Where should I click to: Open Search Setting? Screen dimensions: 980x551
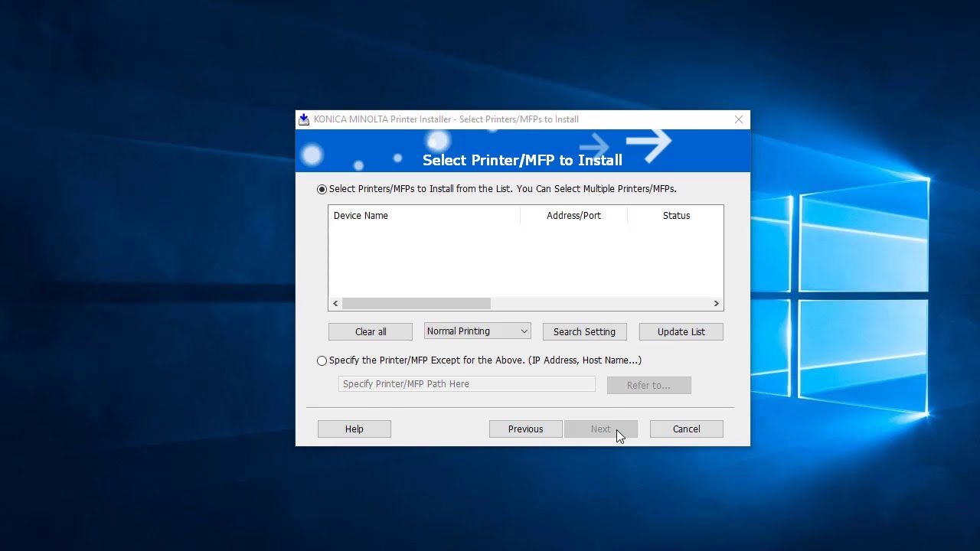[584, 331]
